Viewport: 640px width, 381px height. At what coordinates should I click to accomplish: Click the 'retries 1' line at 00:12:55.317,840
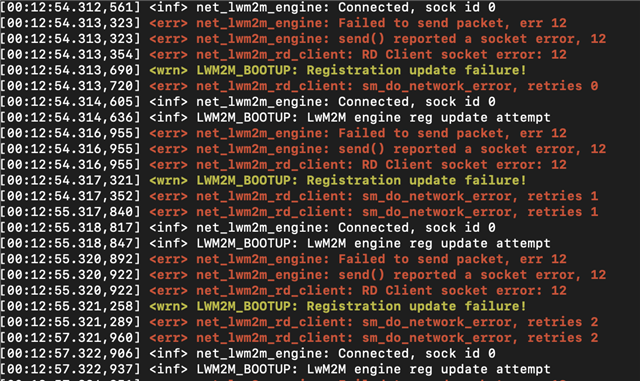[x=299, y=212]
